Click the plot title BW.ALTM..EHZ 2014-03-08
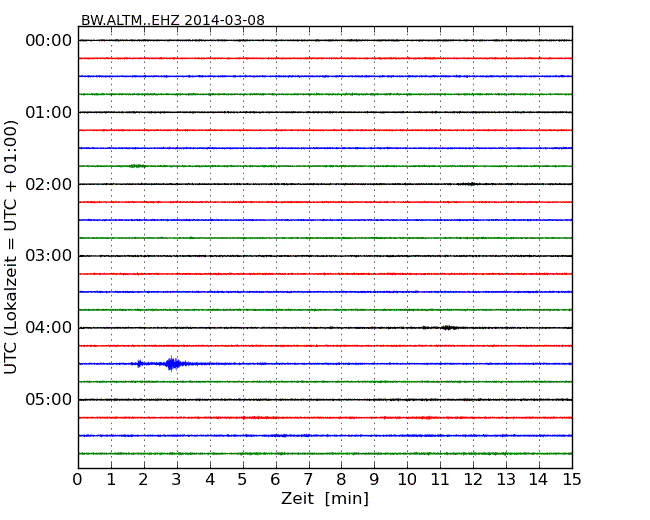 172,20
